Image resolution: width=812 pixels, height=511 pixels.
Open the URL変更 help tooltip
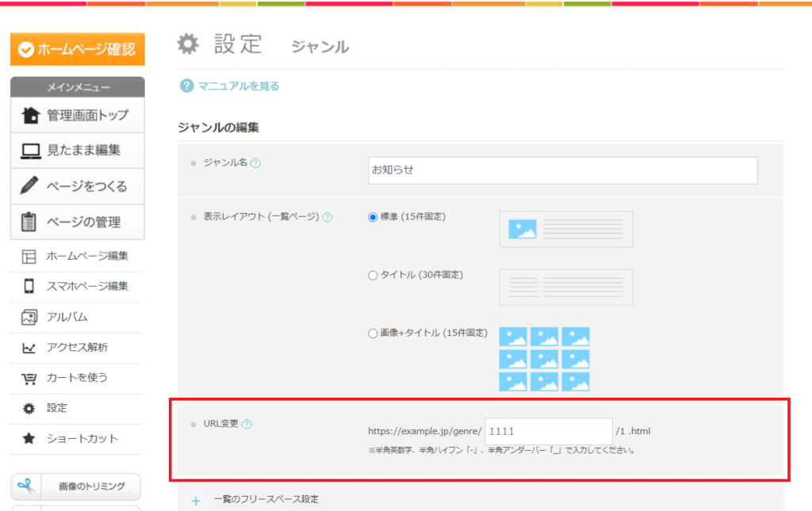coord(247,424)
